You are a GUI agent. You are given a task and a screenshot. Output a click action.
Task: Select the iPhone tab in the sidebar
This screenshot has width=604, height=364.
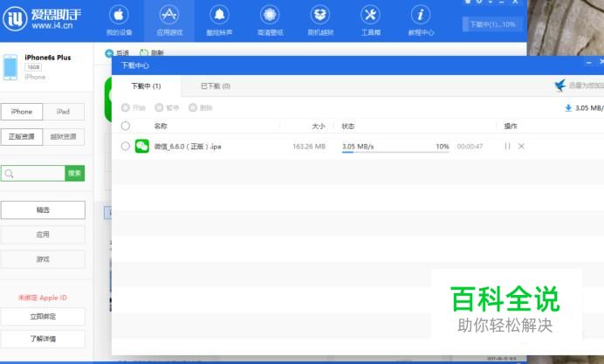pyautogui.click(x=22, y=112)
